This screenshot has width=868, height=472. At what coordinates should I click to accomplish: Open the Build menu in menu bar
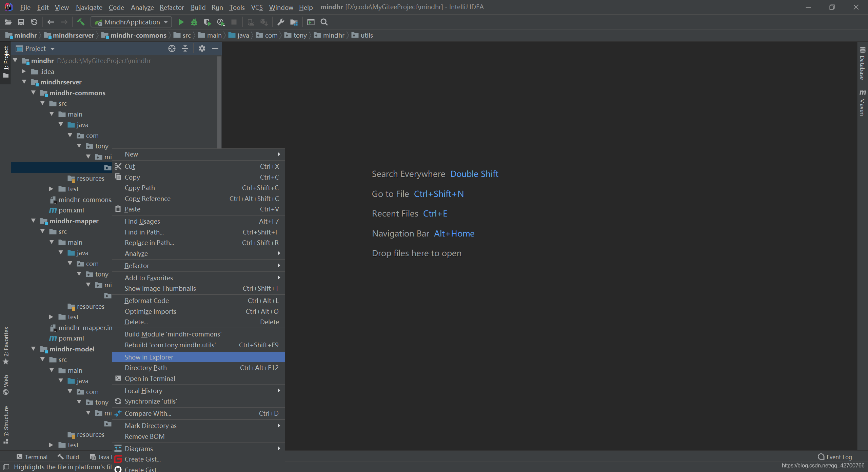pyautogui.click(x=198, y=7)
